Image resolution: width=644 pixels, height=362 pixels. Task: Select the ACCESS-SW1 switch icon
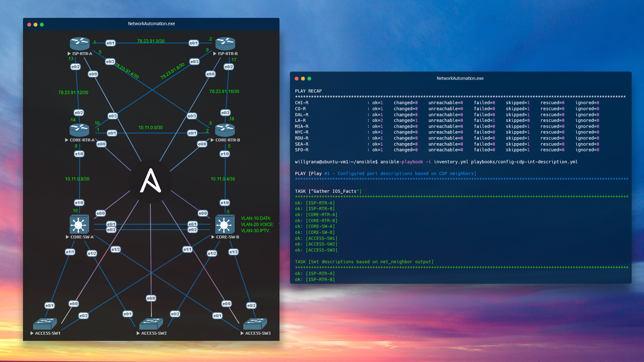(x=45, y=323)
